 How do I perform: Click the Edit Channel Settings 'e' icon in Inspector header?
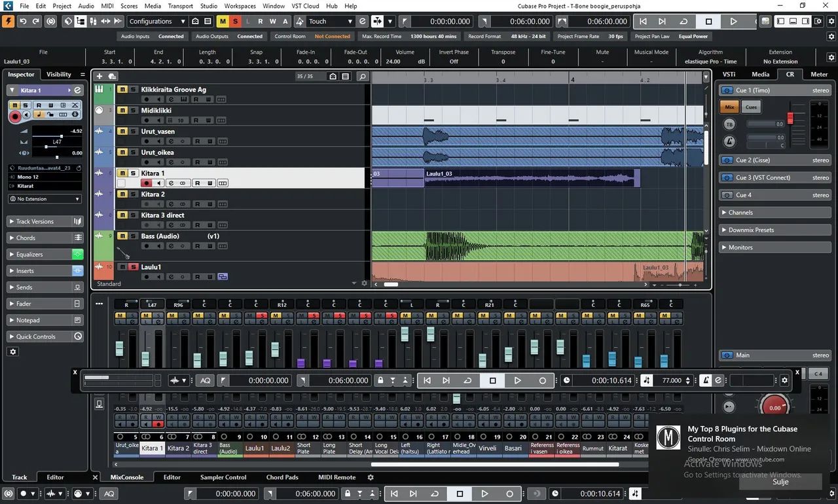(x=77, y=90)
